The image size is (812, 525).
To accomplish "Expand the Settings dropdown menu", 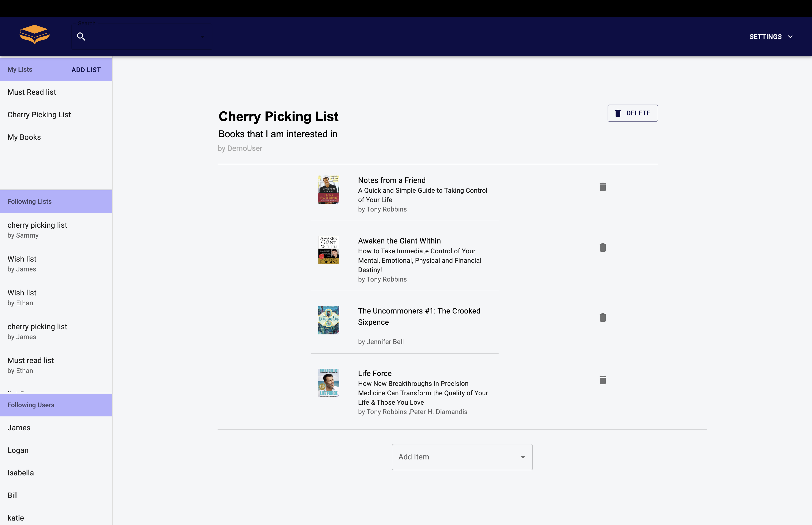I will (x=771, y=37).
